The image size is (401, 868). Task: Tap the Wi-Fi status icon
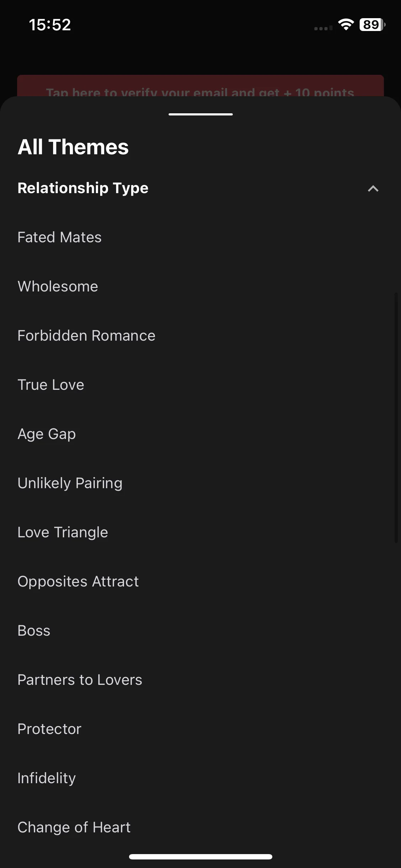point(346,25)
